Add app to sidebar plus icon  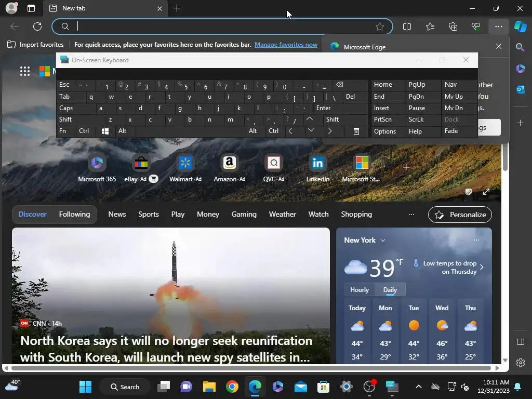pyautogui.click(x=520, y=123)
